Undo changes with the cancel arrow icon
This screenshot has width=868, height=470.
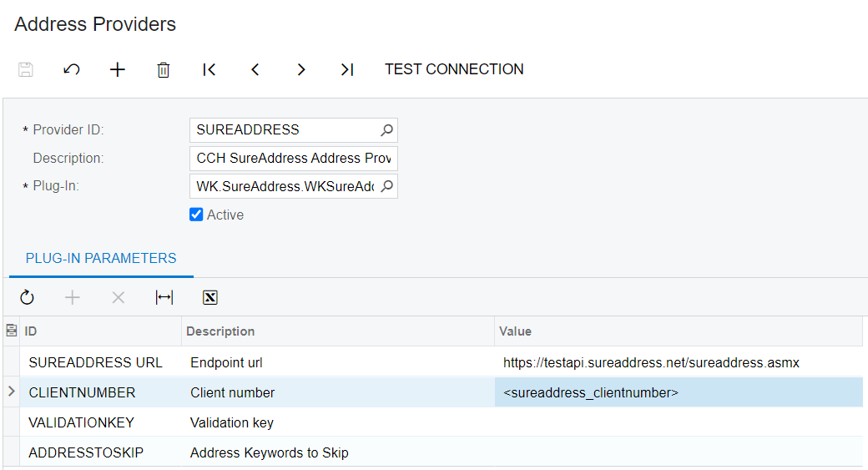coord(72,70)
